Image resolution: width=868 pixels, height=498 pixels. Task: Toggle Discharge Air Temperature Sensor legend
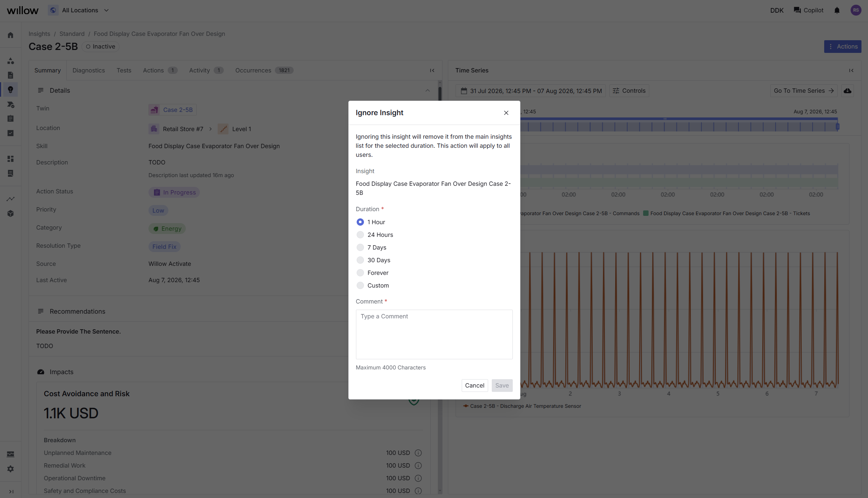coord(522,406)
